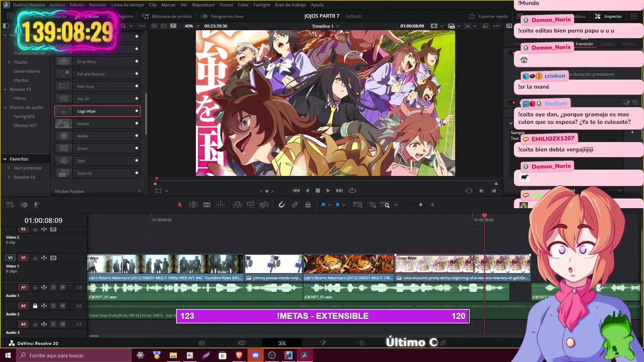
Task: Select the Blade edit mode tool
Action: tap(207, 205)
